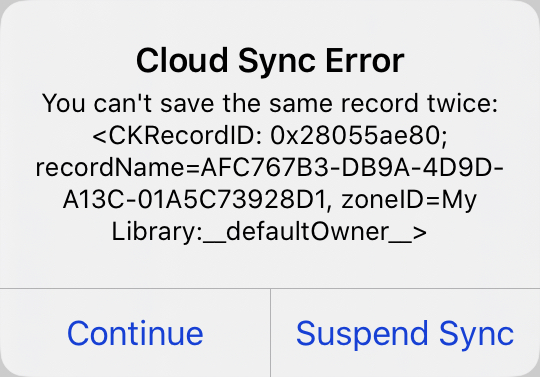Click the Continue button
This screenshot has height=377, width=540.
point(135,333)
